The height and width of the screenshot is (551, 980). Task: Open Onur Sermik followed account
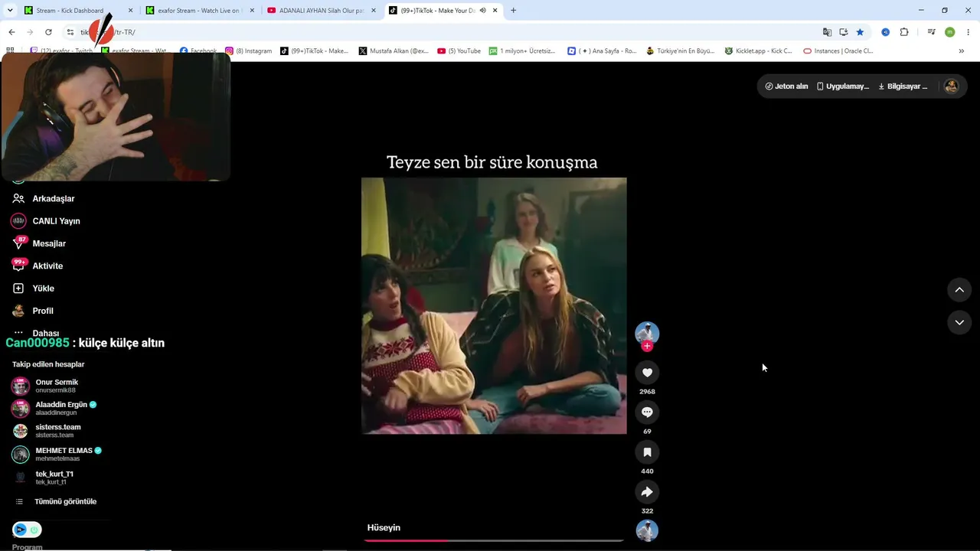click(x=44, y=386)
